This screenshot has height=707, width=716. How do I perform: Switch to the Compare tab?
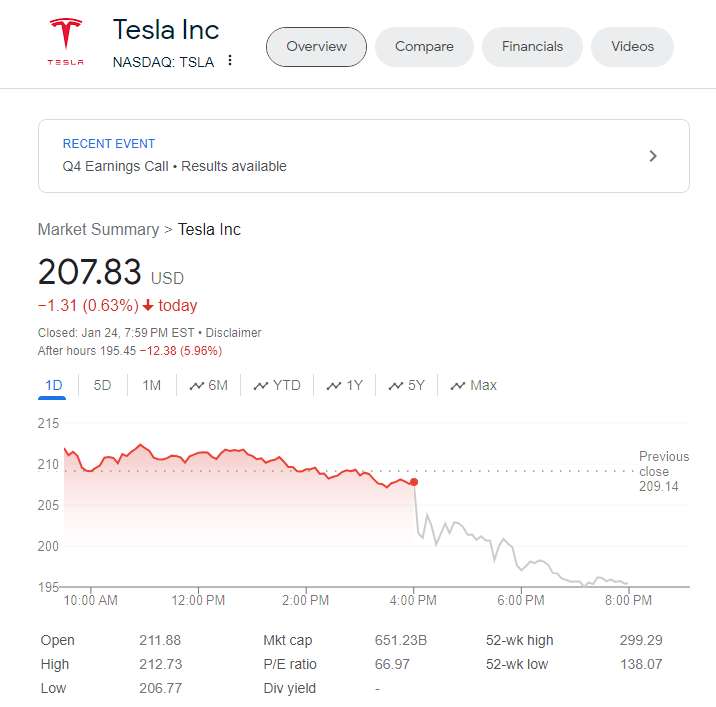424,47
